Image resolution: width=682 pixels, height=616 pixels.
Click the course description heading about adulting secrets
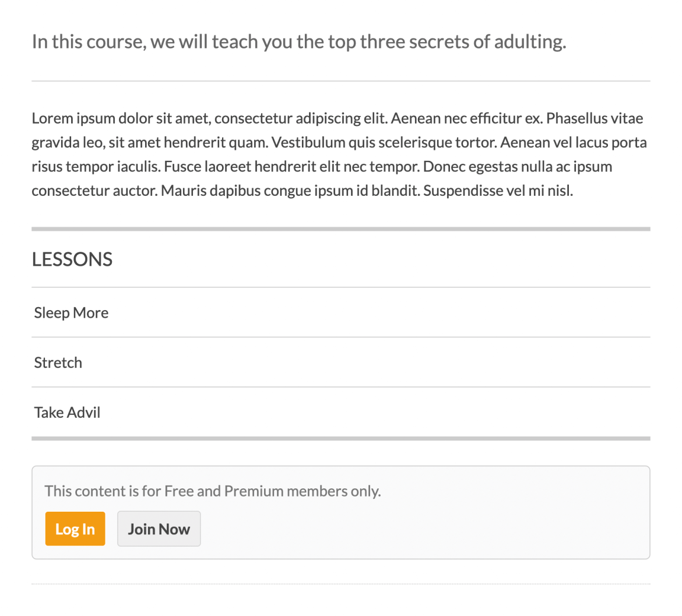click(x=299, y=41)
